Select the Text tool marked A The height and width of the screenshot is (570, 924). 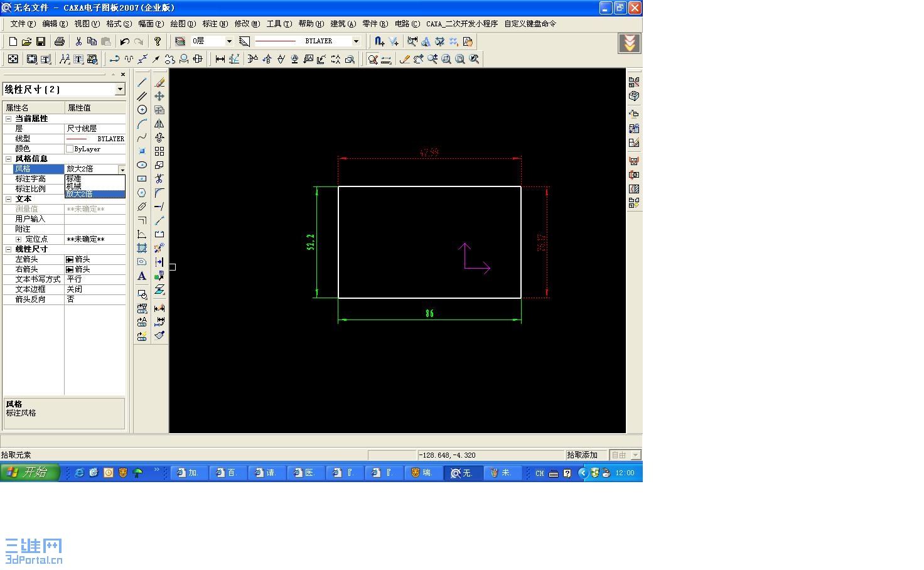coord(142,276)
